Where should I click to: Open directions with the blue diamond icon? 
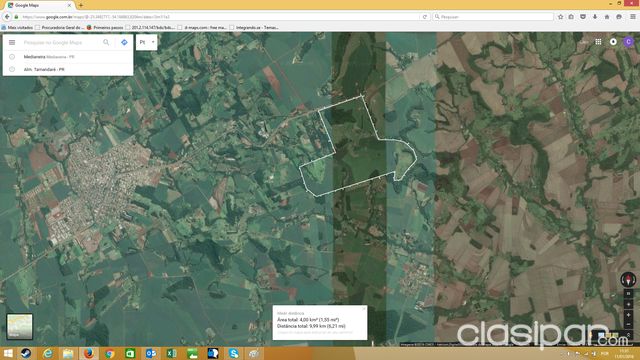124,42
